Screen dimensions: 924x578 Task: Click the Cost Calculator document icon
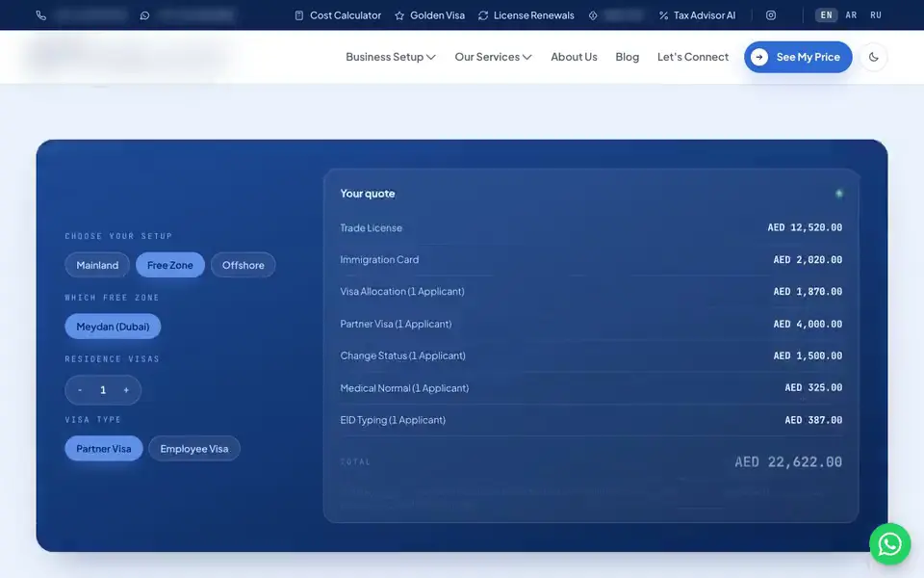point(298,15)
